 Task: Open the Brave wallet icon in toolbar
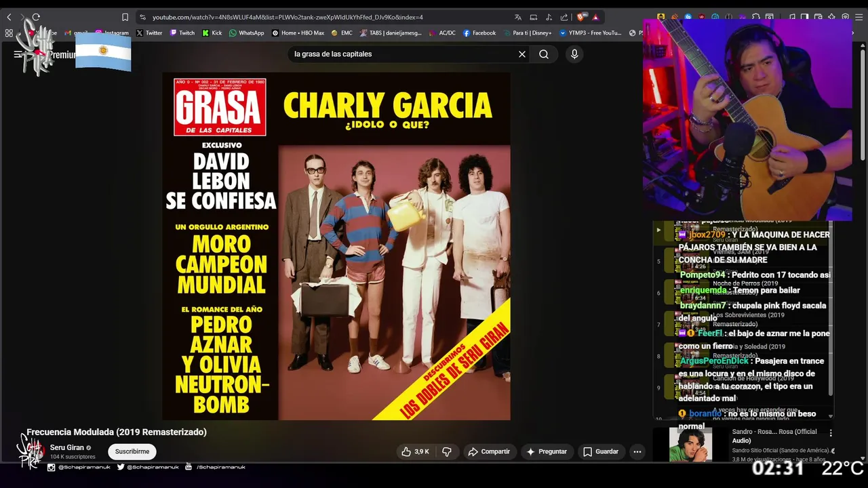(x=818, y=17)
